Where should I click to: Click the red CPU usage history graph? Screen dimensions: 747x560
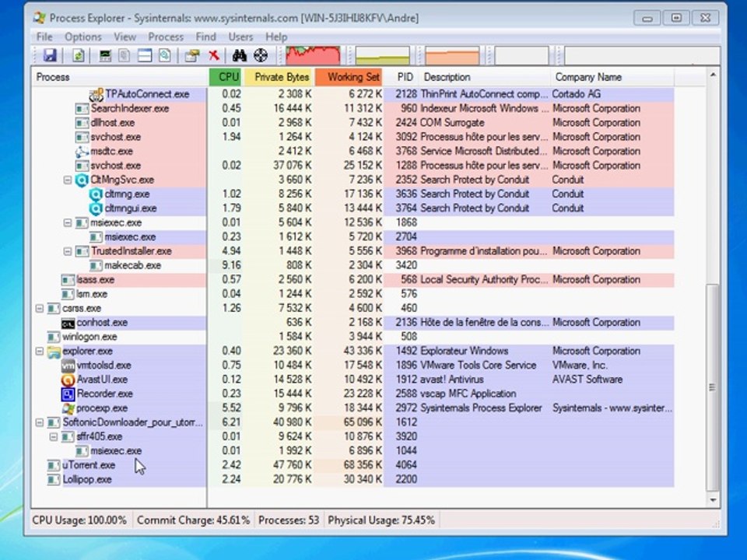click(313, 55)
